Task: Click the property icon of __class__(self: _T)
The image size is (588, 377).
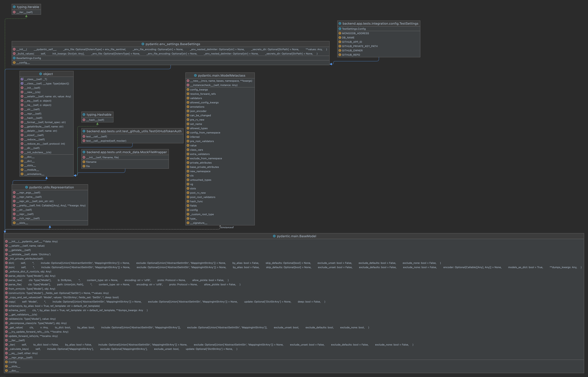Action: click(22, 79)
